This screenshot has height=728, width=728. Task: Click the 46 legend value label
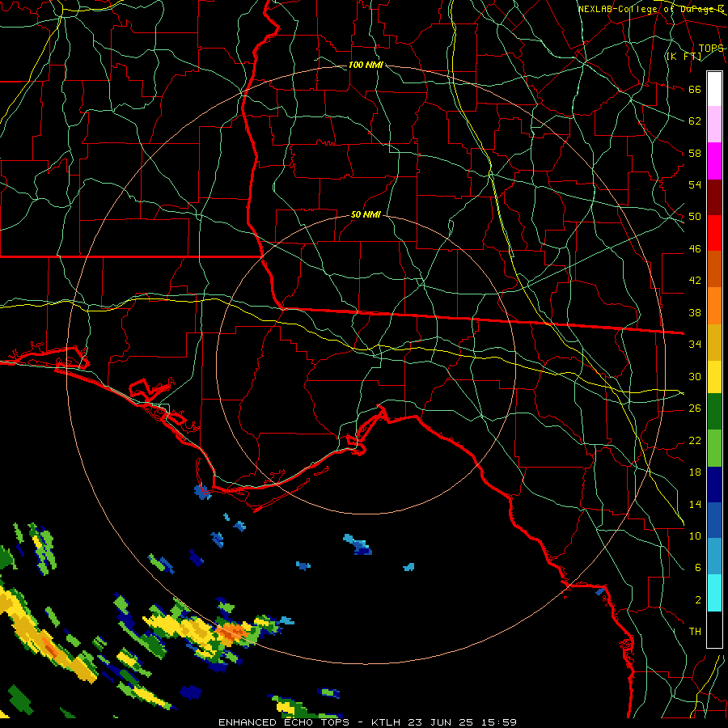pyautogui.click(x=695, y=249)
